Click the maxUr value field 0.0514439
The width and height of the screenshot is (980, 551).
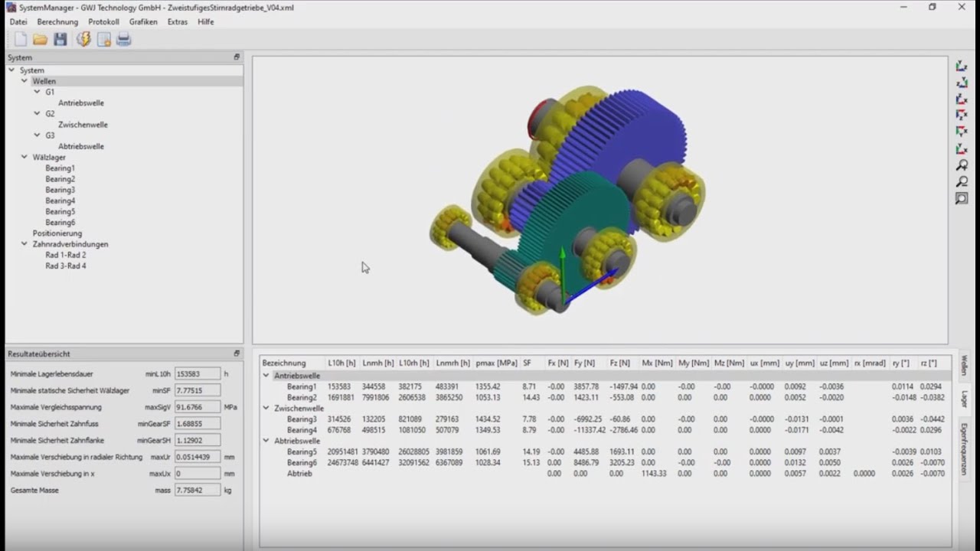pos(197,457)
